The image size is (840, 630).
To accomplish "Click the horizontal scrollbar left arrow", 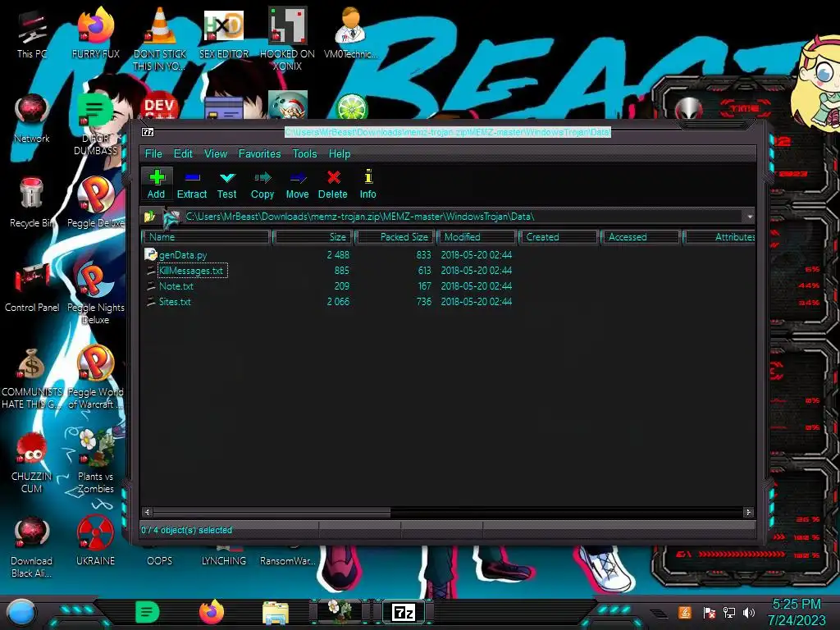I will [x=148, y=512].
